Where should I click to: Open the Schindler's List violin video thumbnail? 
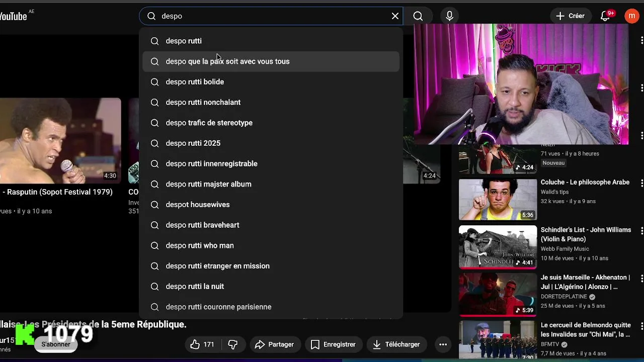(498, 247)
